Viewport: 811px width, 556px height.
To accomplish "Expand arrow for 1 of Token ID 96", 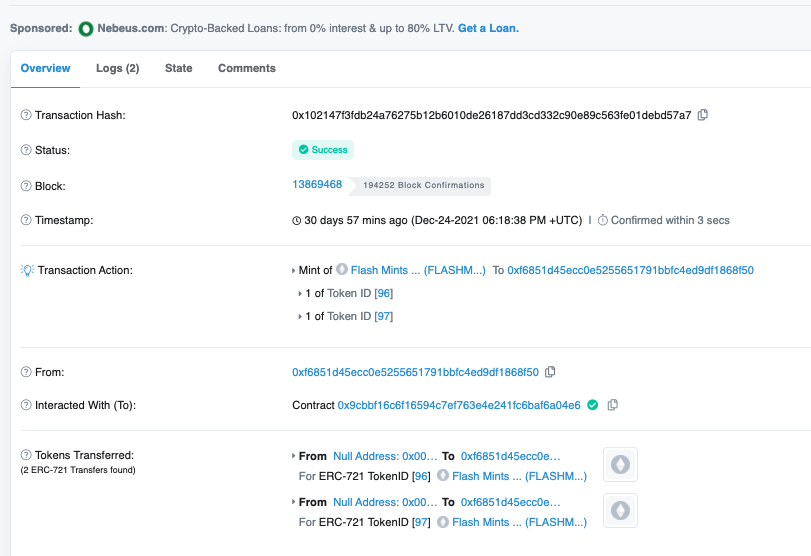I will click(300, 293).
